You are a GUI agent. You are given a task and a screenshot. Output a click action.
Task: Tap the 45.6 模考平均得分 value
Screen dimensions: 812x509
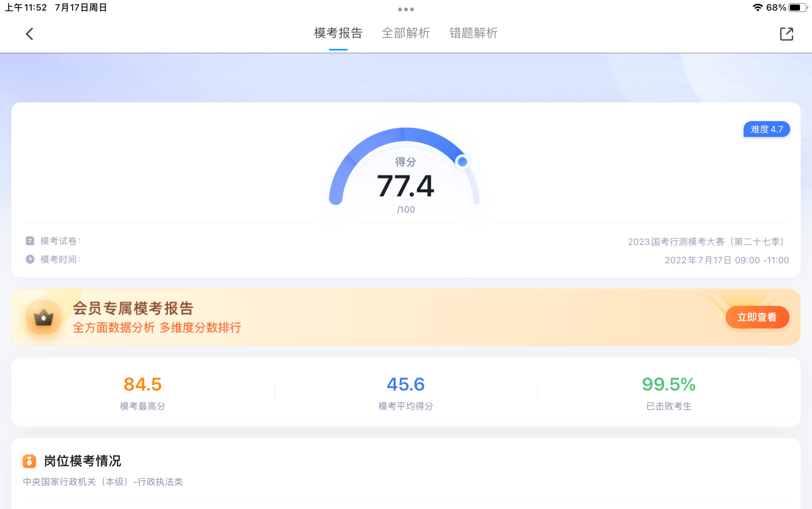406,384
